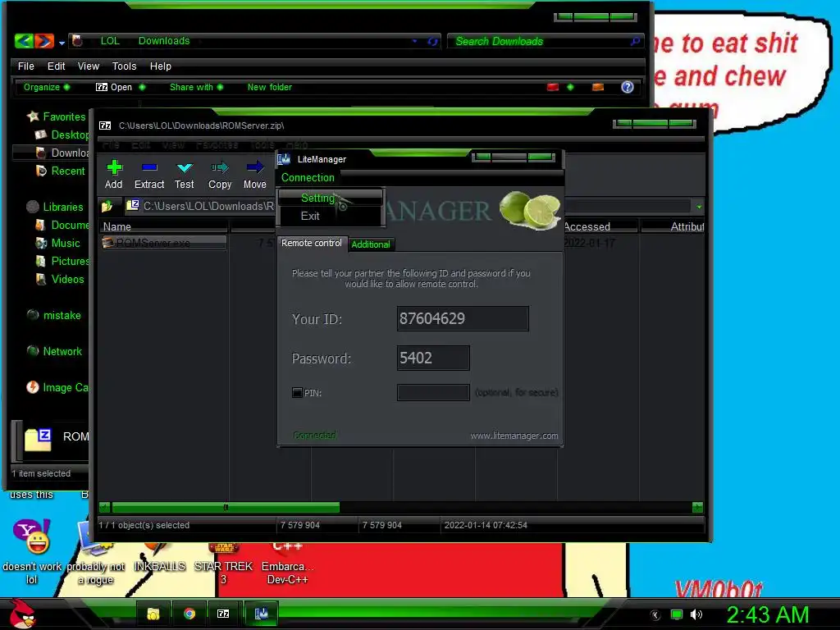This screenshot has height=630, width=840.
Task: Open the Explorer Tools menu
Action: point(125,66)
